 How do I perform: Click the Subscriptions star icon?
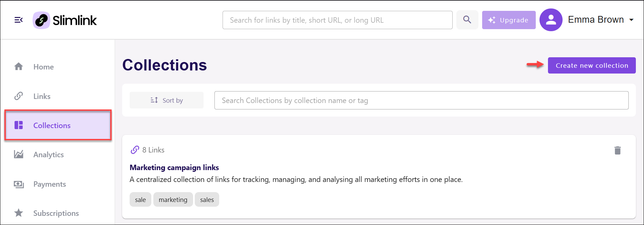coord(19,213)
